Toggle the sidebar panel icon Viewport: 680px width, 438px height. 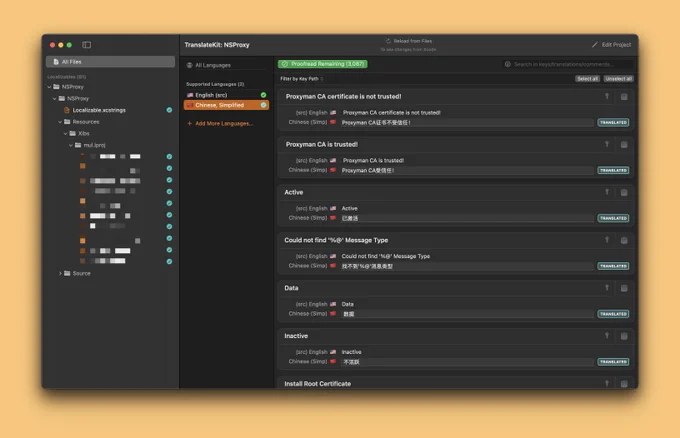pos(87,45)
